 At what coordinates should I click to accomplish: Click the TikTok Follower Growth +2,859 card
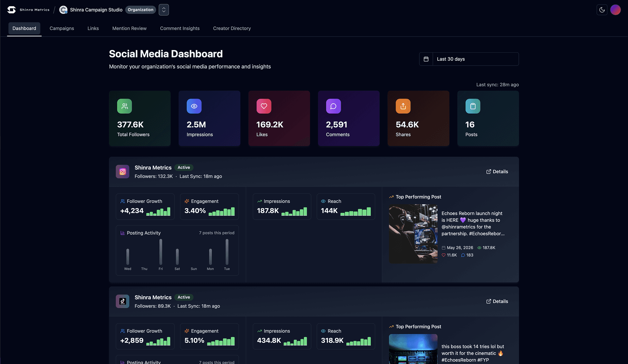click(x=145, y=336)
